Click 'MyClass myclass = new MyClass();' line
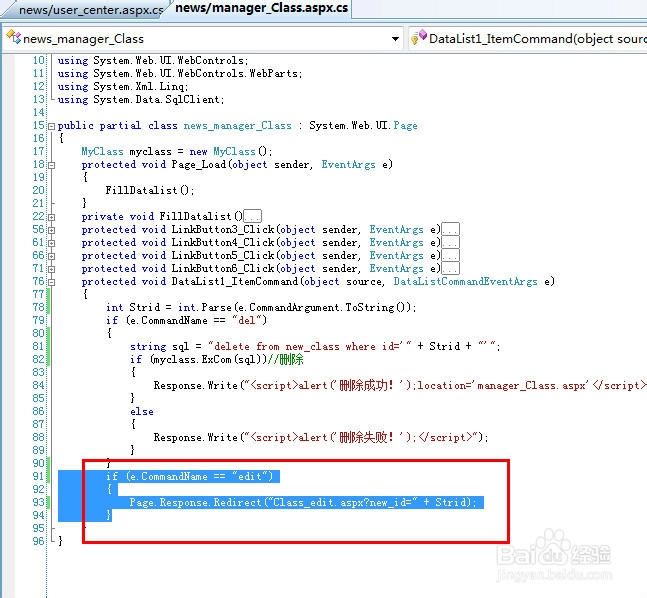 [x=177, y=151]
